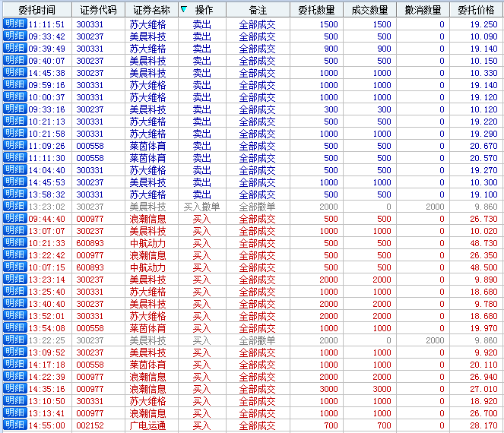Click quantity 3000 in 委托数量 column
Image resolution: width=504 pixels, height=433 pixels.
tap(328, 389)
